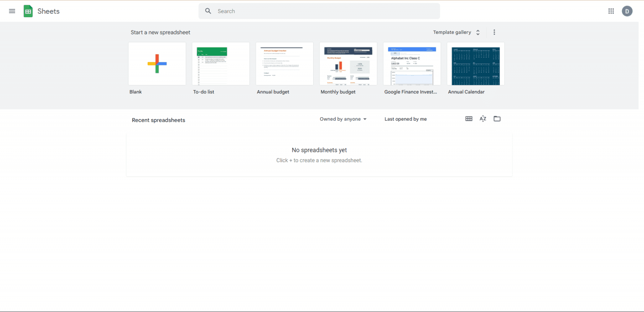Create a new Blank spreadsheet
This screenshot has height=312, width=644.
point(157,63)
